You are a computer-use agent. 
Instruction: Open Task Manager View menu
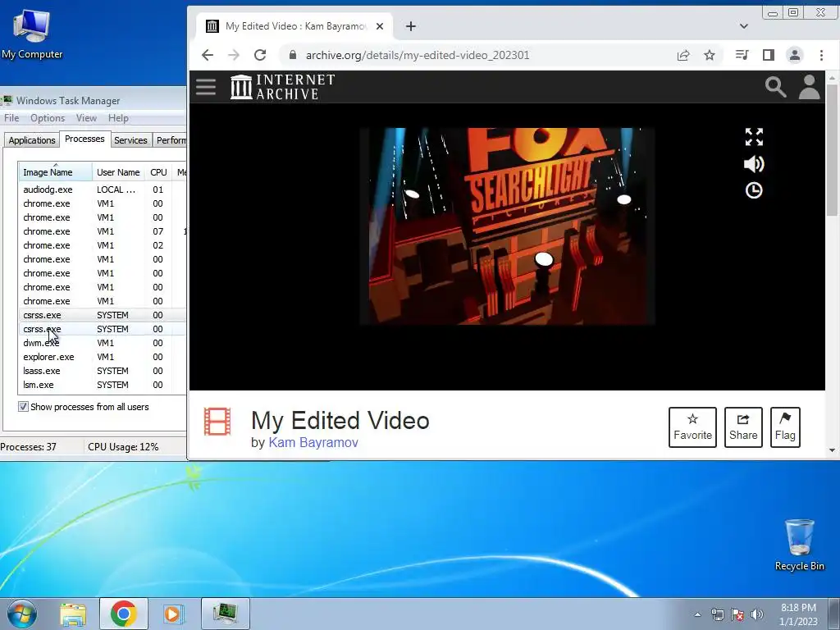pyautogui.click(x=86, y=118)
